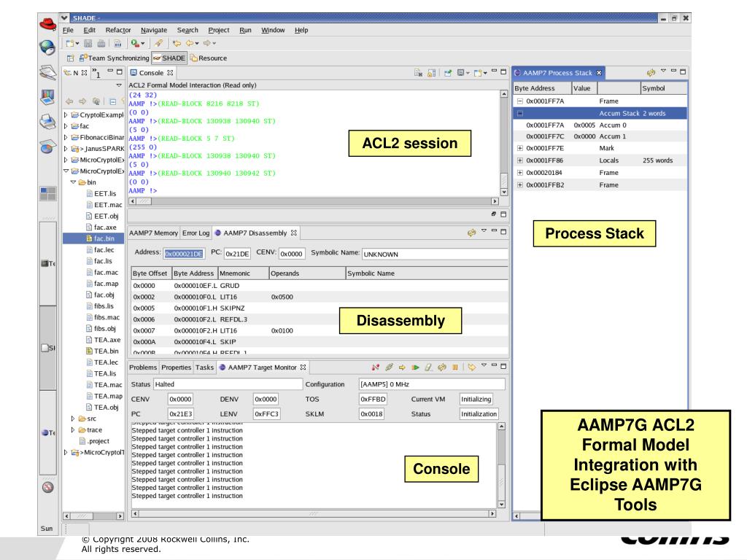Viewport: 747px width, 560px height.
Task: Click the Address field in Disassembly
Action: 184,254
